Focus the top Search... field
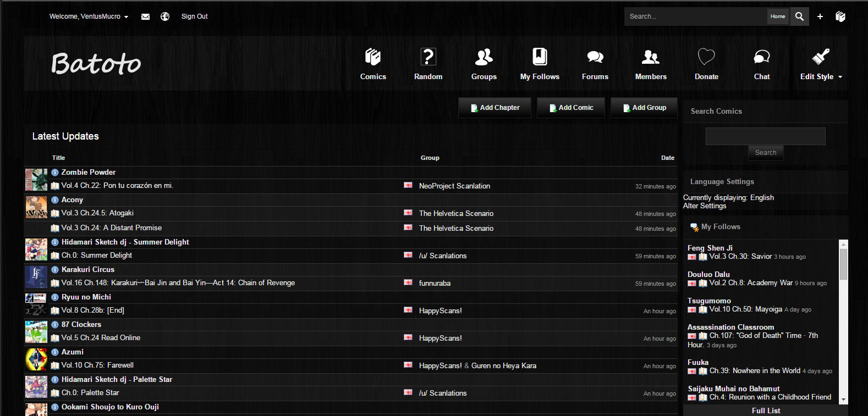Image resolution: width=868 pixels, height=416 pixels. pos(696,16)
